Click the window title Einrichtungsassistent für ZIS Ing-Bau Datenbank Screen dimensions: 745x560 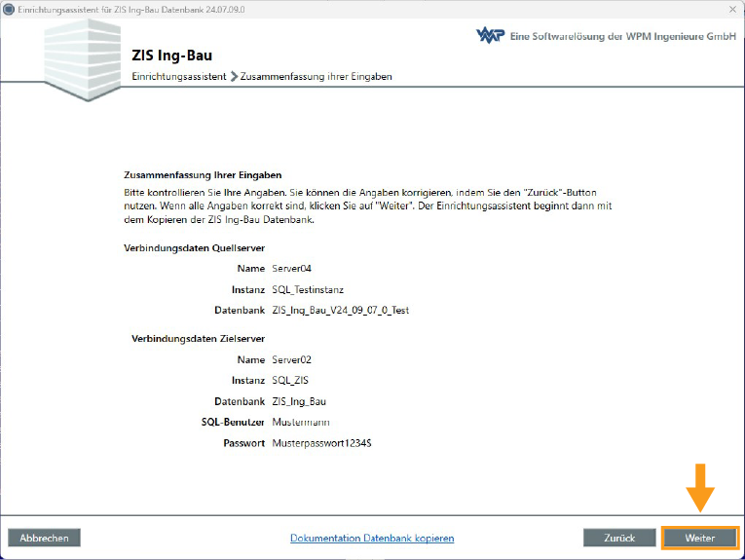click(x=131, y=10)
